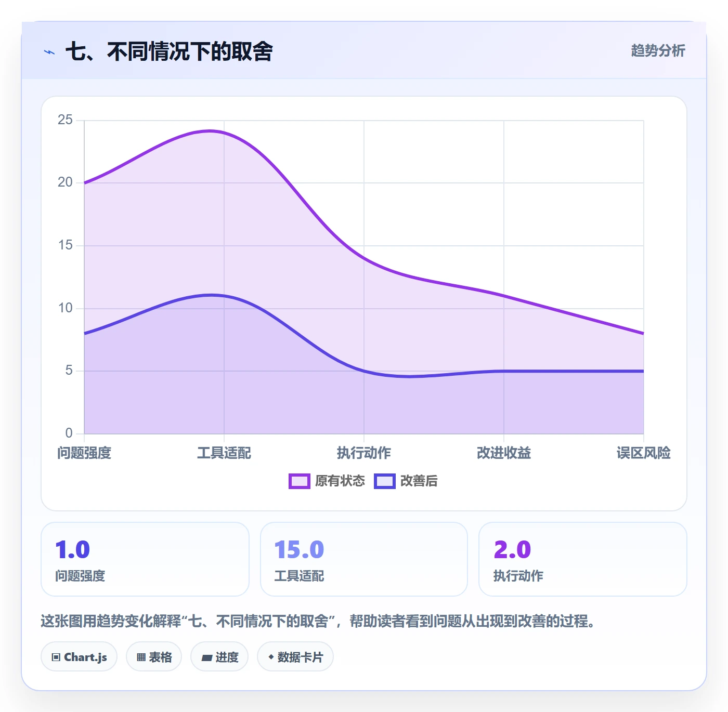Image resolution: width=728 pixels, height=712 pixels.
Task: Click the y-axis value 5
Action: point(69,371)
